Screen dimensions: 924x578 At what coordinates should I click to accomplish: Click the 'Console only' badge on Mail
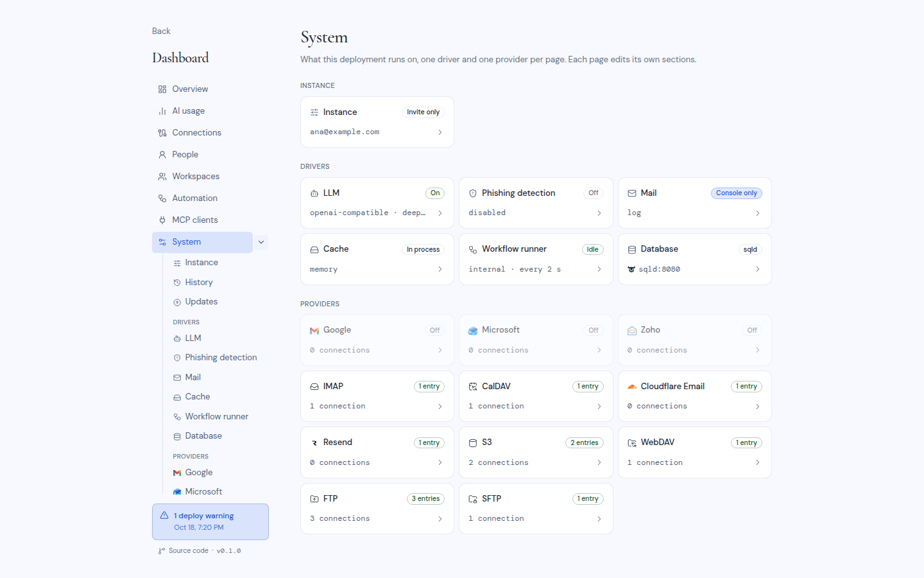(737, 193)
